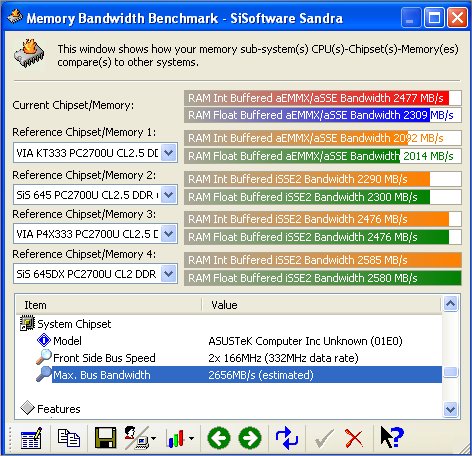The height and width of the screenshot is (456, 472).
Task: Open the user and computer options icon
Action: click(x=136, y=438)
